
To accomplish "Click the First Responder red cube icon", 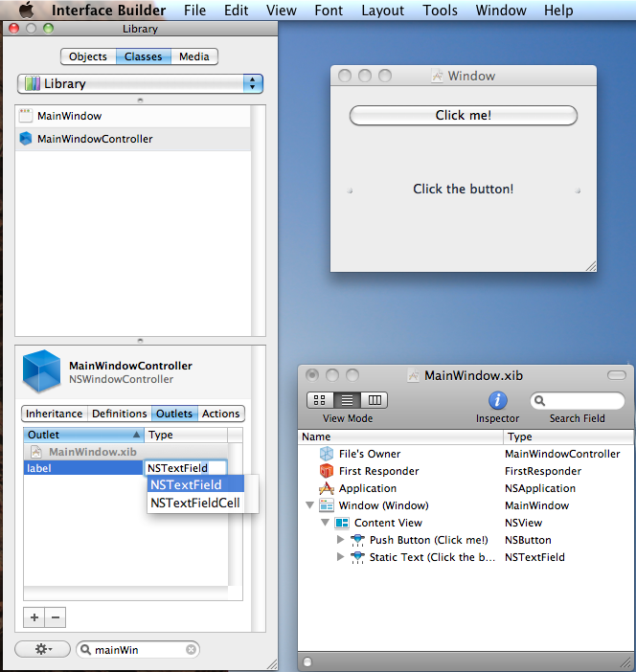I will point(327,471).
